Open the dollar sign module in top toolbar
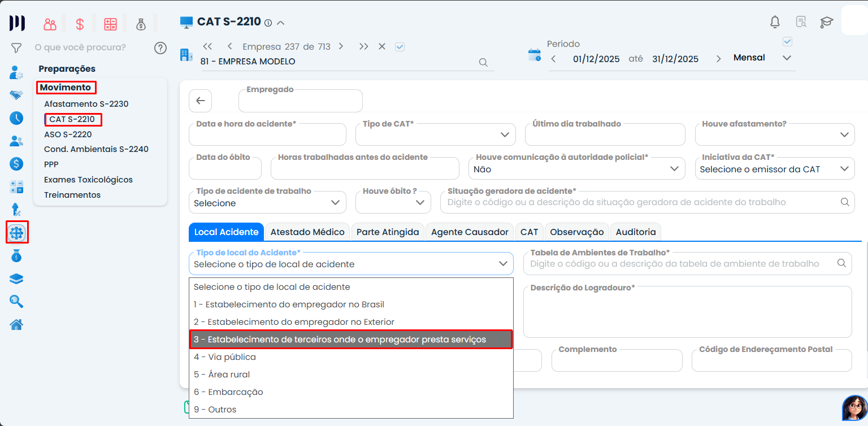868x426 pixels. (x=80, y=24)
